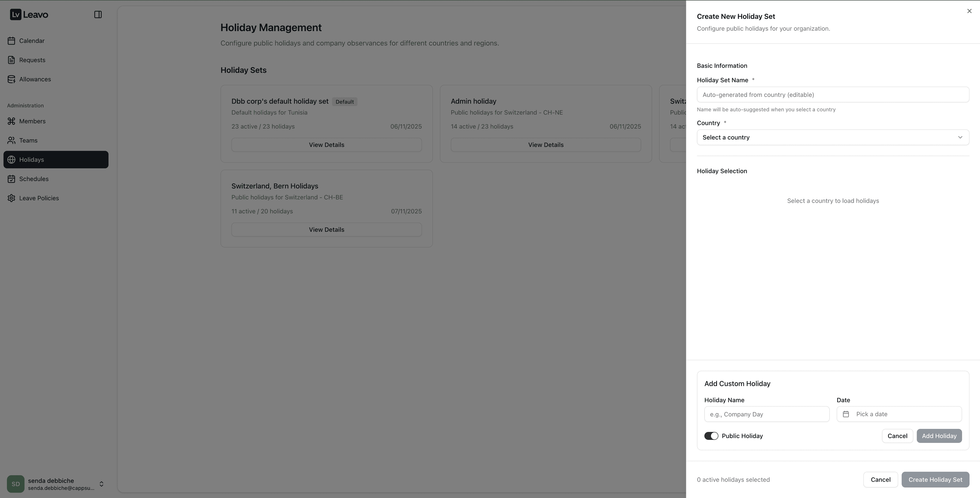The image size is (980, 498).
Task: Click the Members icon in sidebar
Action: point(11,121)
